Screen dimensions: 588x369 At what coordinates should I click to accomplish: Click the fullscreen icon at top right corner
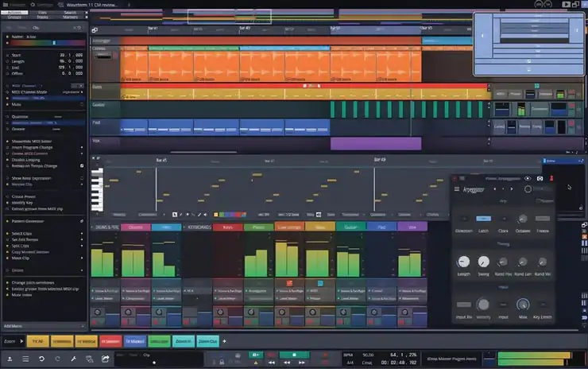[x=576, y=5]
